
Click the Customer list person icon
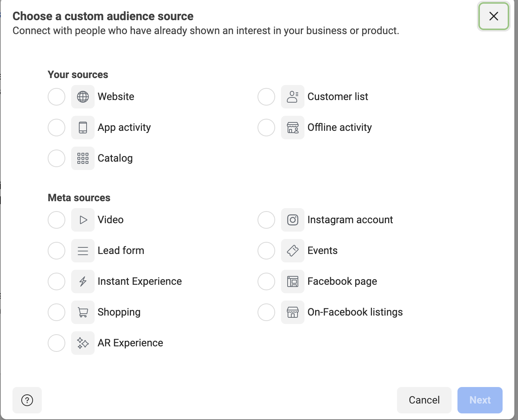(x=292, y=97)
